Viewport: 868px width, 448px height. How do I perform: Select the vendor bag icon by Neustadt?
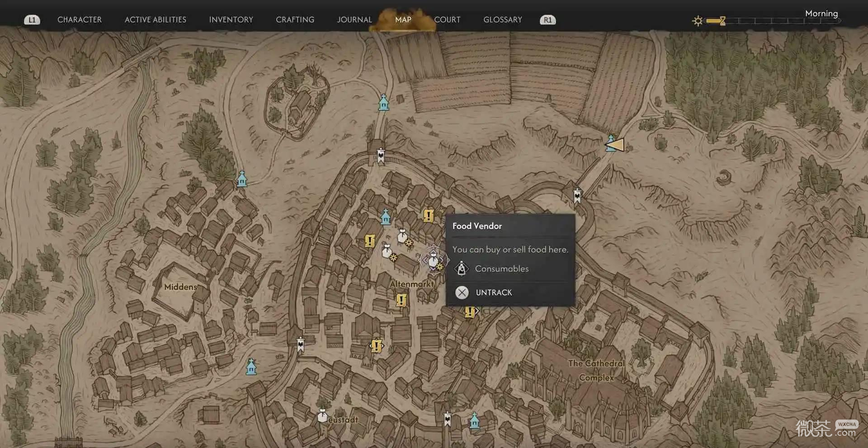click(x=322, y=415)
